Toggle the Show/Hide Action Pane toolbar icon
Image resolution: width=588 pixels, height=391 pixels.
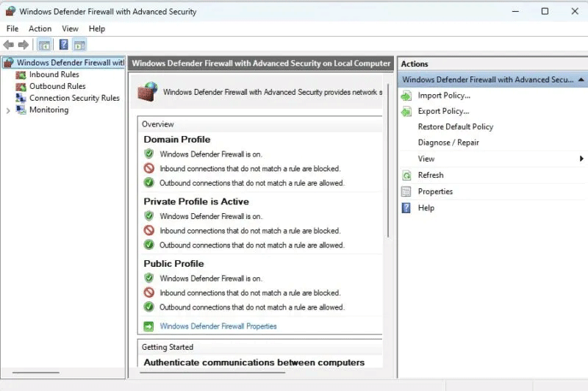click(x=79, y=46)
